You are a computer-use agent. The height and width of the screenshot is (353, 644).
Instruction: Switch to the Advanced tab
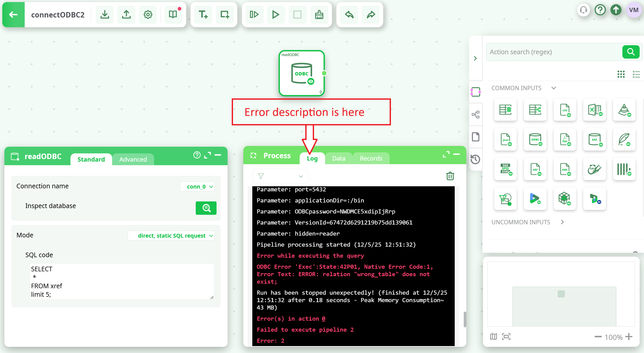point(133,159)
